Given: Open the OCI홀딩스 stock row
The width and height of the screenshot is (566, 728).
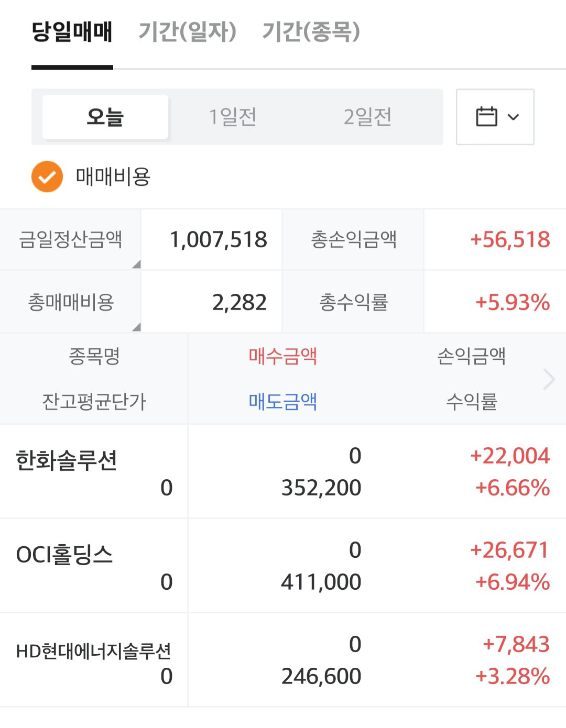Looking at the screenshot, I should tap(283, 566).
